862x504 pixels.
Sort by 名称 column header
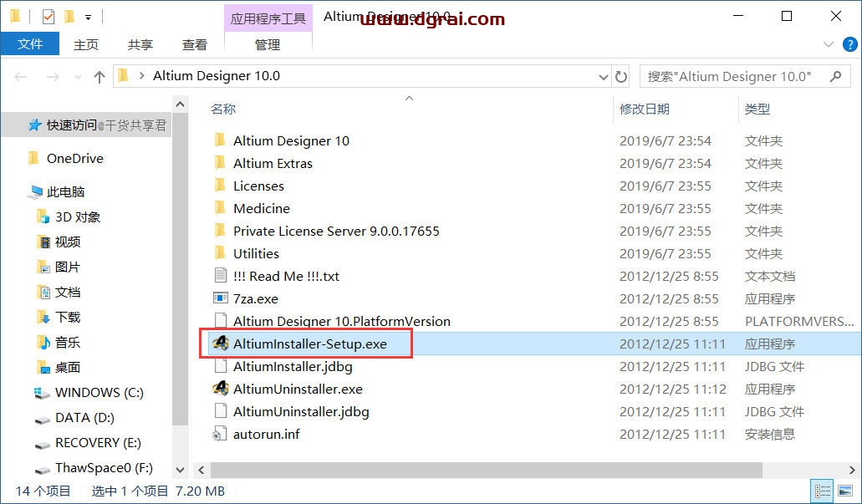(222, 109)
